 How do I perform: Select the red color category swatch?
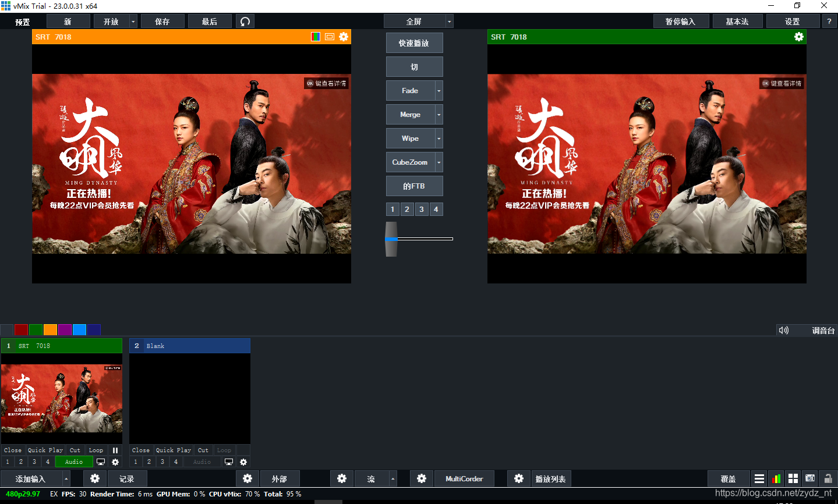click(21, 329)
